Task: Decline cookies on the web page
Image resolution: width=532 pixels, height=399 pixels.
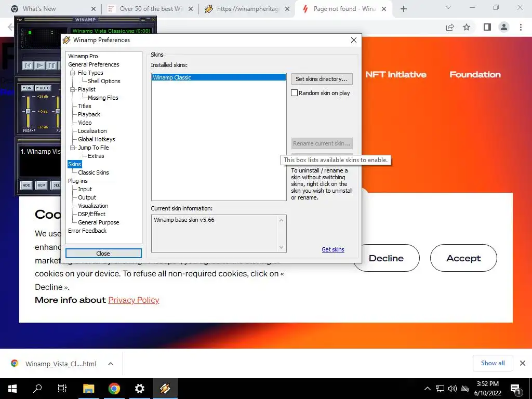Action: [x=386, y=258]
